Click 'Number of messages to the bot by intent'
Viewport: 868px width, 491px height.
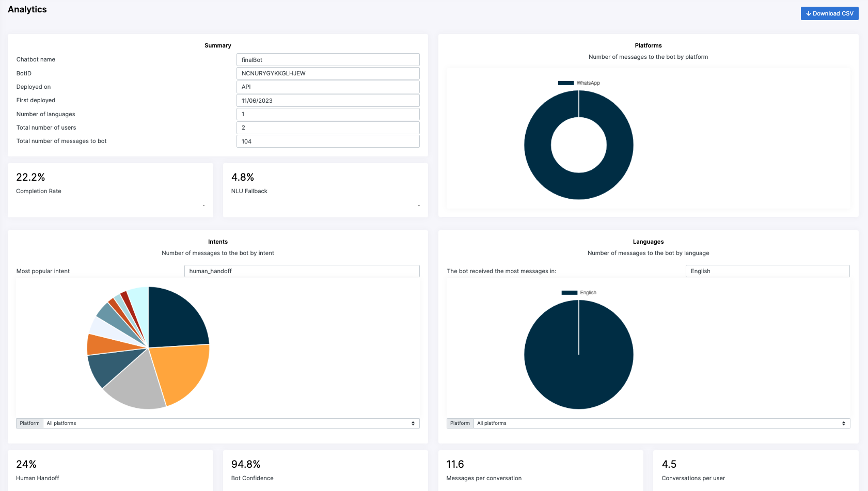tap(218, 253)
